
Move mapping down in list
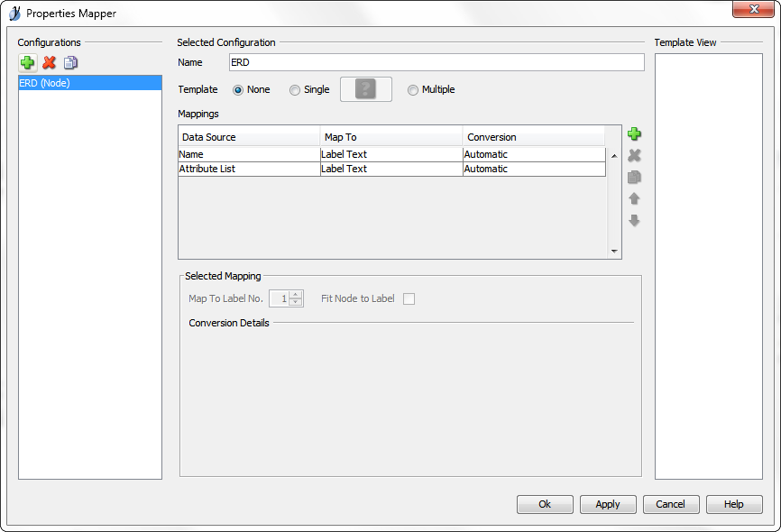click(x=634, y=221)
